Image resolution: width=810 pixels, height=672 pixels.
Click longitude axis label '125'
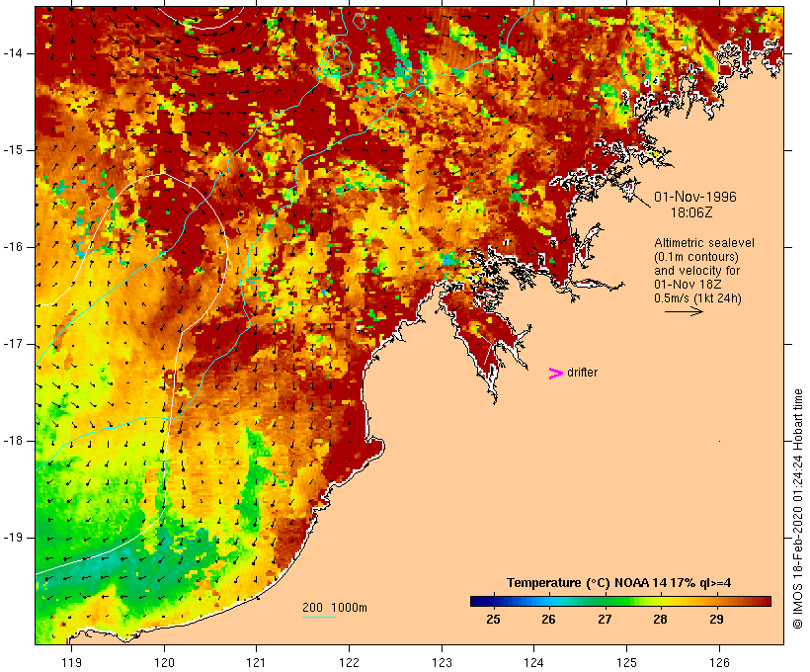tap(626, 662)
